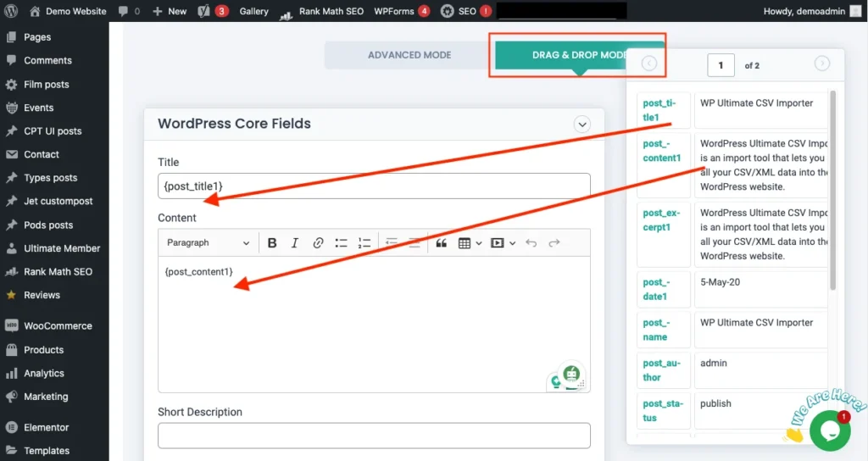The width and height of the screenshot is (868, 461).
Task: Click the insert link icon
Action: tap(318, 243)
